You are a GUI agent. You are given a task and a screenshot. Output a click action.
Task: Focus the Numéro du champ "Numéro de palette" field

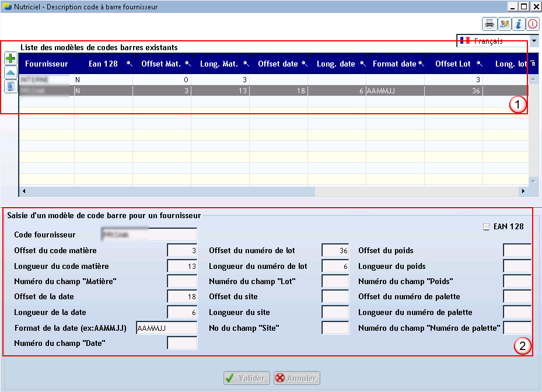(x=517, y=328)
